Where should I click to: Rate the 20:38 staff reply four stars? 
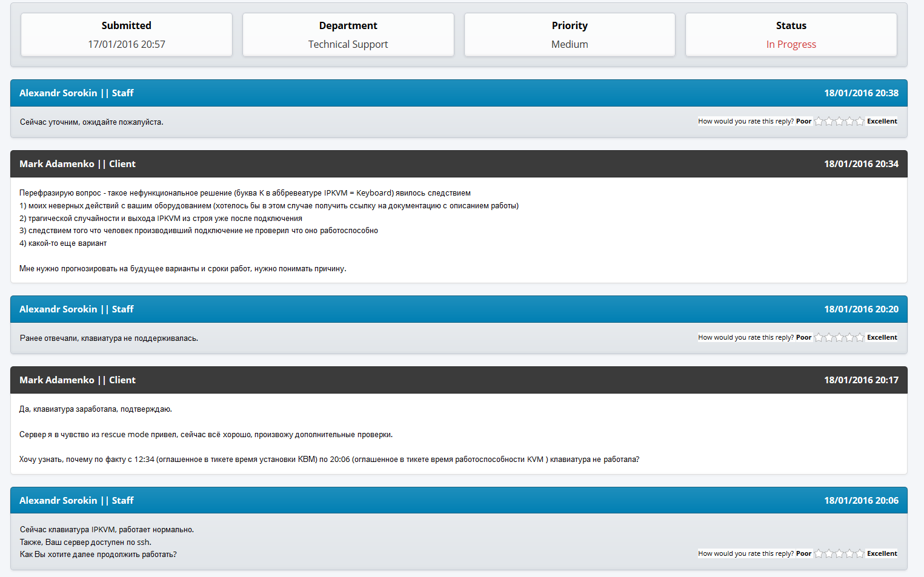[849, 121]
